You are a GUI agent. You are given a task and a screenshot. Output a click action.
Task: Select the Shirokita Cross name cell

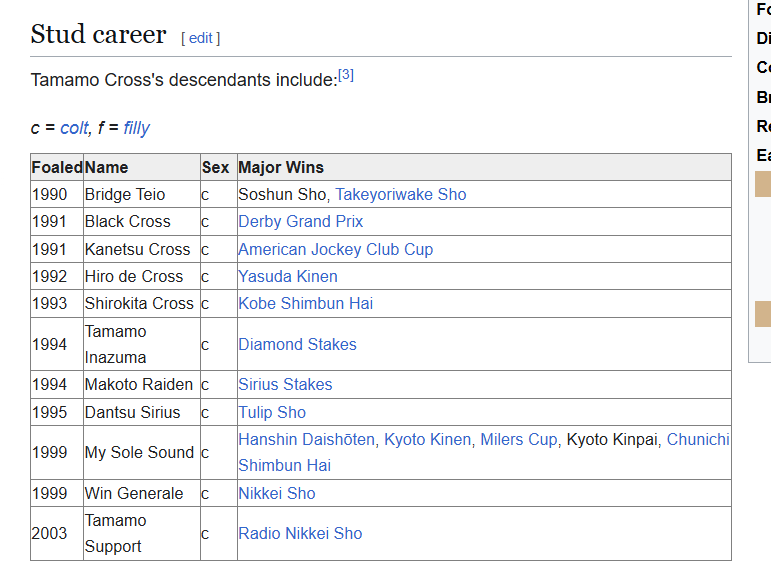coord(142,303)
